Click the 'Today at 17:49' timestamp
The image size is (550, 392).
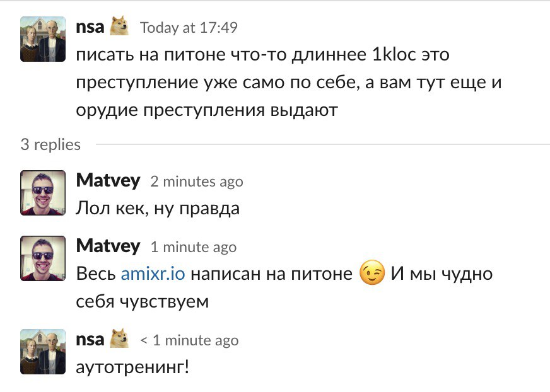(189, 28)
